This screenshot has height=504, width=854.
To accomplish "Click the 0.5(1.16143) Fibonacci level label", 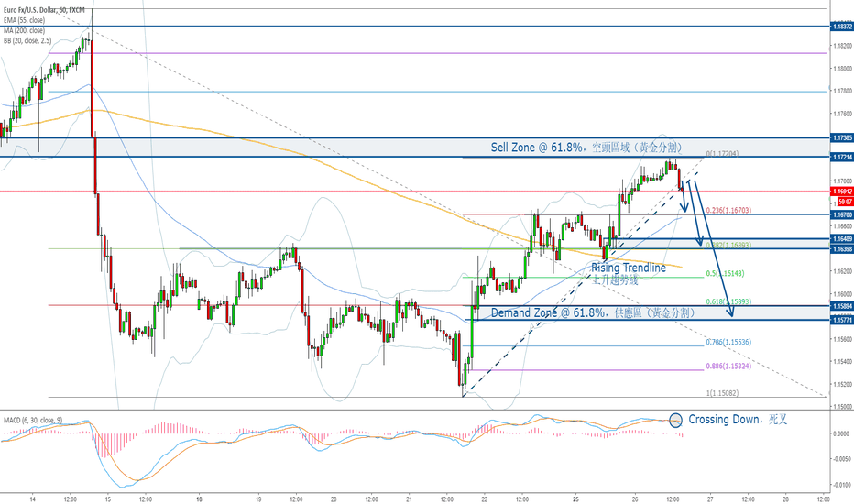I will pos(725,273).
